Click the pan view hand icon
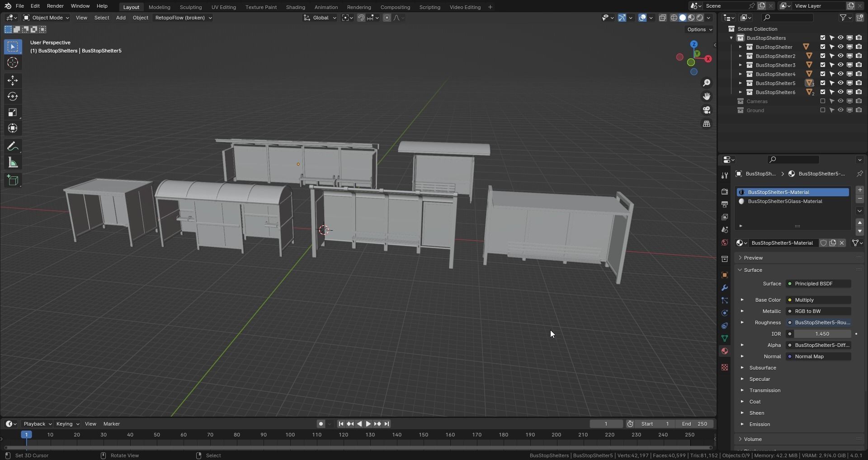This screenshot has width=868, height=460. (707, 96)
